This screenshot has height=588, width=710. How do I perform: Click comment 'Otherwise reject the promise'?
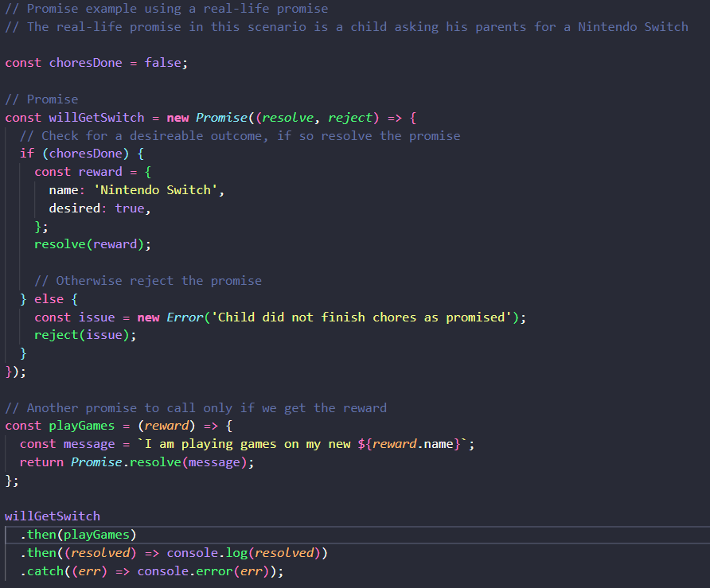(148, 281)
